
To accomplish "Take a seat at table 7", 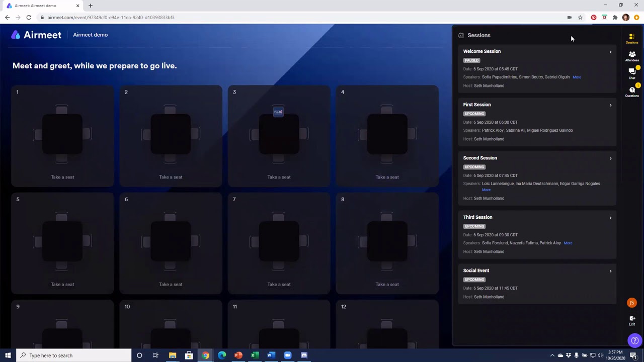I will click(x=279, y=285).
